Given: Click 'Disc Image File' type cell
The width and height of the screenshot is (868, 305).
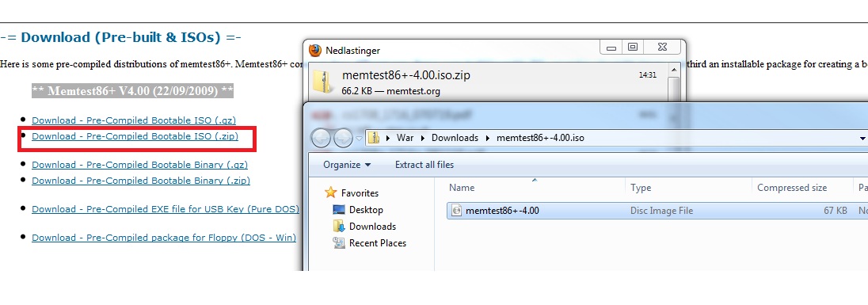Looking at the screenshot, I should [661, 211].
